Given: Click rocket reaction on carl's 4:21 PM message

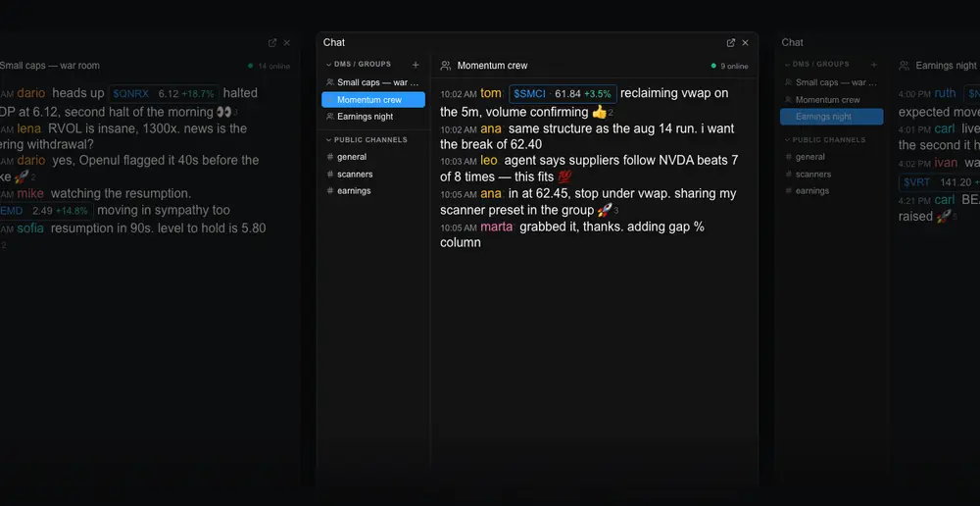Looking at the screenshot, I should (944, 217).
